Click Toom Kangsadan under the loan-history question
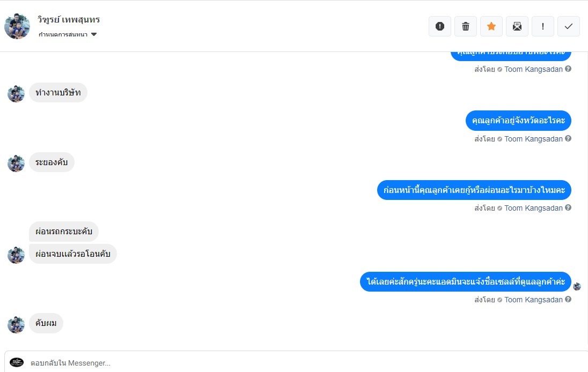Screen dimensions: 588x372 coord(533,208)
